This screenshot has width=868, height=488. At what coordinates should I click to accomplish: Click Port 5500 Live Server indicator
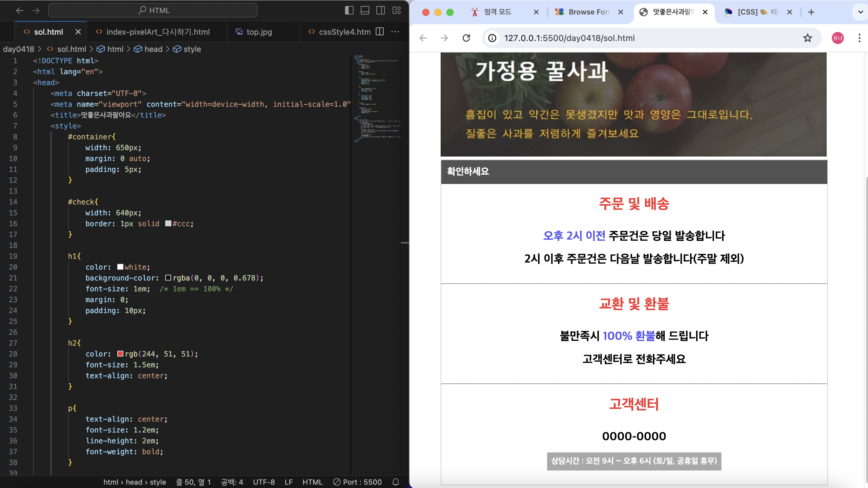coord(357,482)
